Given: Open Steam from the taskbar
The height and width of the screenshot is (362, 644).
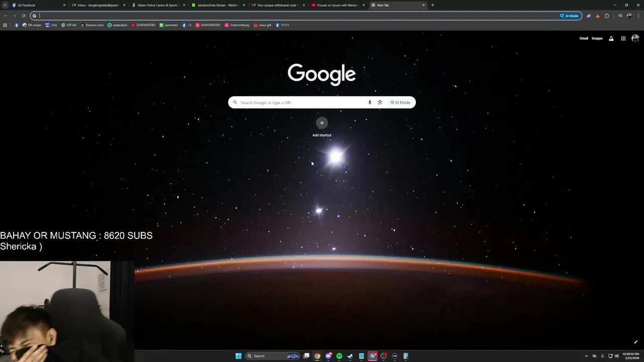Looking at the screenshot, I should 350,356.
